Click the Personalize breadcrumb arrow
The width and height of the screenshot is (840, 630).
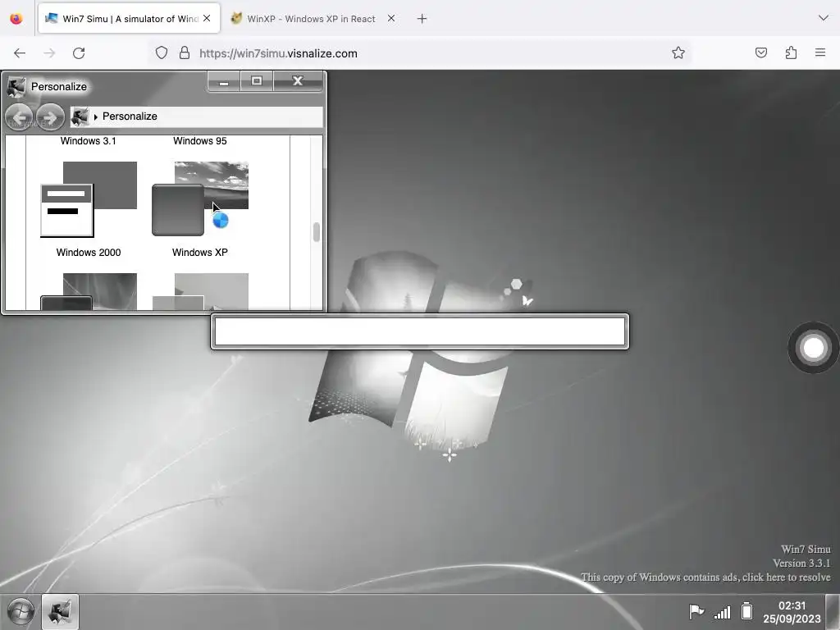click(x=95, y=116)
